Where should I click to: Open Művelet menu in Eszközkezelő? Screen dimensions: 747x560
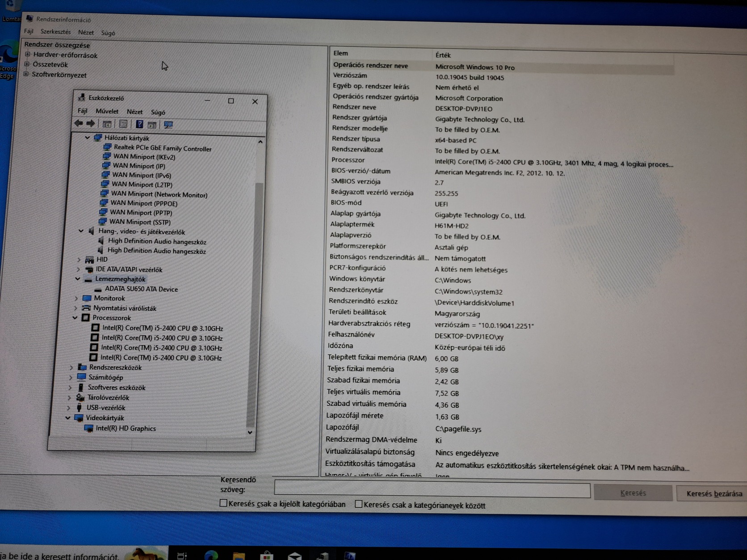coord(107,111)
